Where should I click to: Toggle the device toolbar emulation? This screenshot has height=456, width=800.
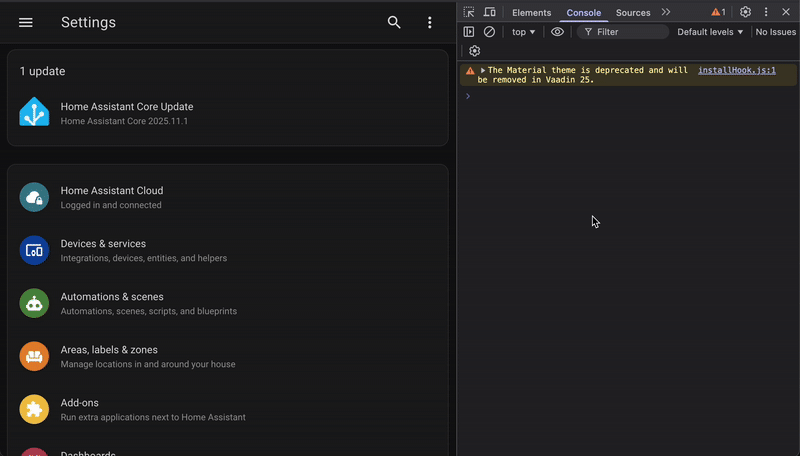(x=489, y=12)
